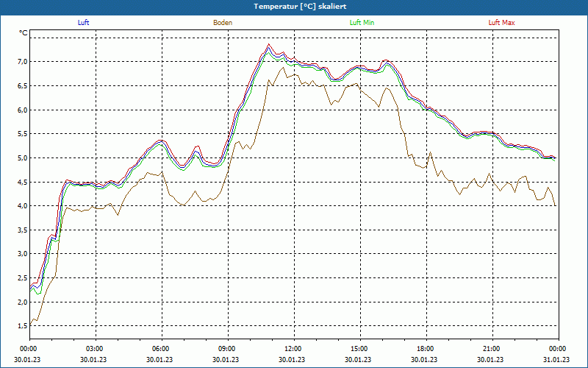Viewport: 588px width, 368px height.
Task: Click the 31.01.23 date label
Action: (556, 360)
